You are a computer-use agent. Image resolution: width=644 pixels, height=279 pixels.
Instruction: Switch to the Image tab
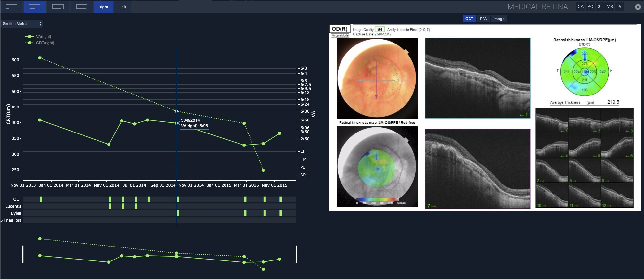499,19
